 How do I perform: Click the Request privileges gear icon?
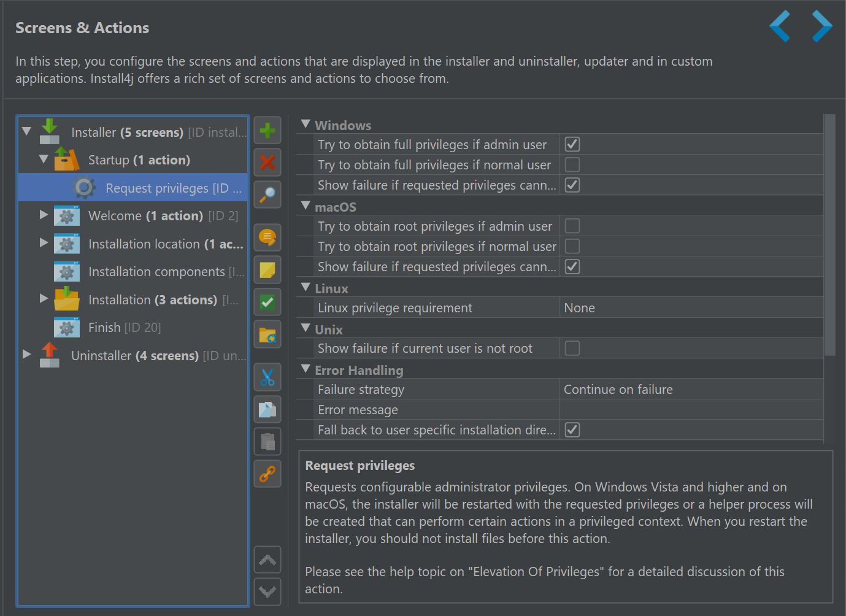click(x=84, y=187)
